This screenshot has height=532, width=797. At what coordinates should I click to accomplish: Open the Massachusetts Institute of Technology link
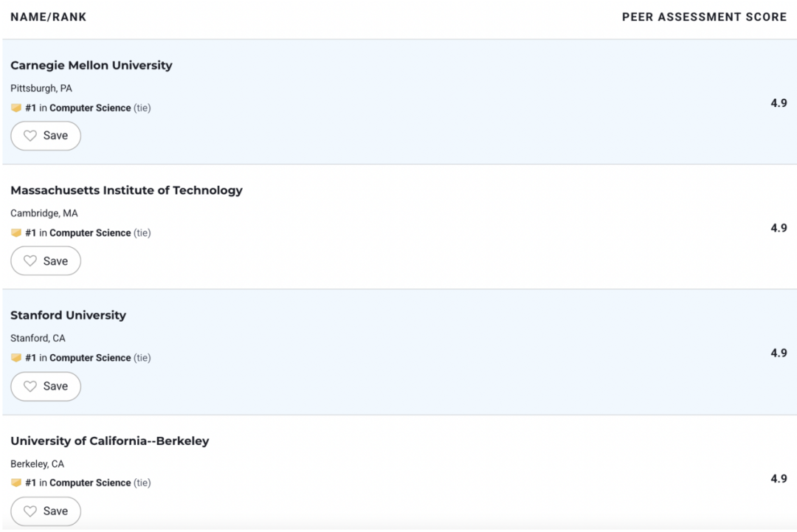tap(127, 190)
